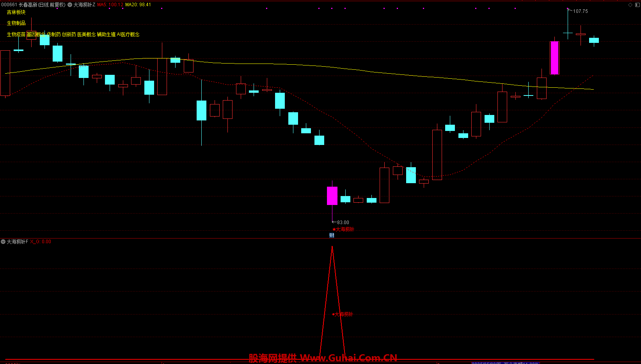
Task: Click the 大海捞针F indicator name label
Action: (18, 242)
